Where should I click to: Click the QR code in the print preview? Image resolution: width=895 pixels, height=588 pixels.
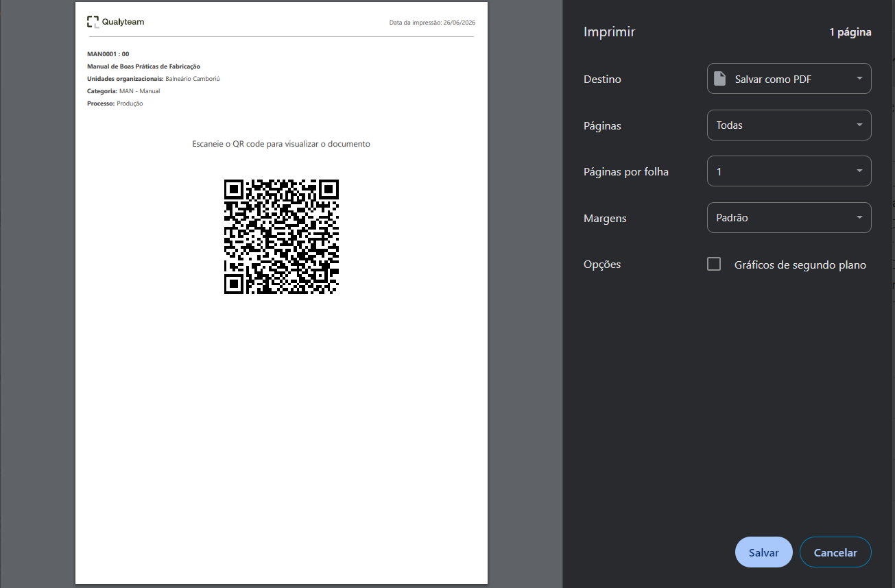pyautogui.click(x=281, y=236)
